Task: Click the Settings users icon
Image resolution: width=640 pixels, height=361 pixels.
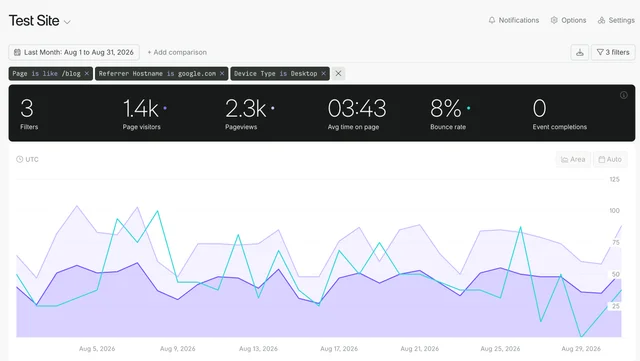Action: [x=601, y=20]
